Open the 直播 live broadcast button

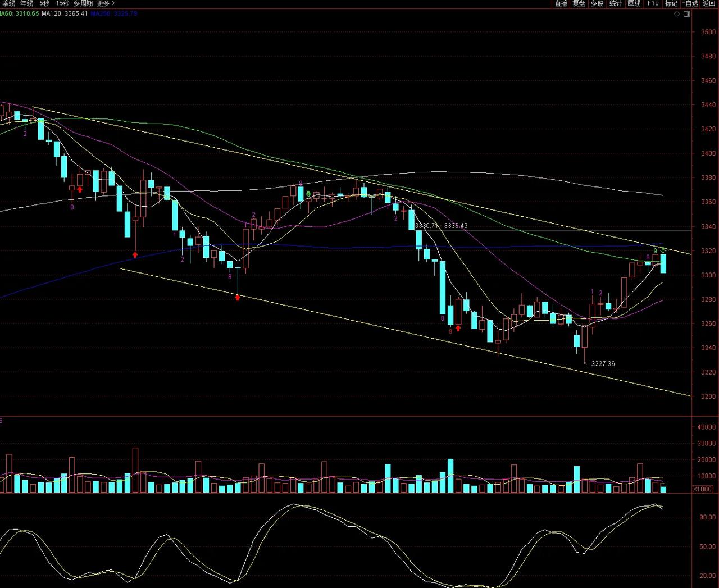coord(561,3)
